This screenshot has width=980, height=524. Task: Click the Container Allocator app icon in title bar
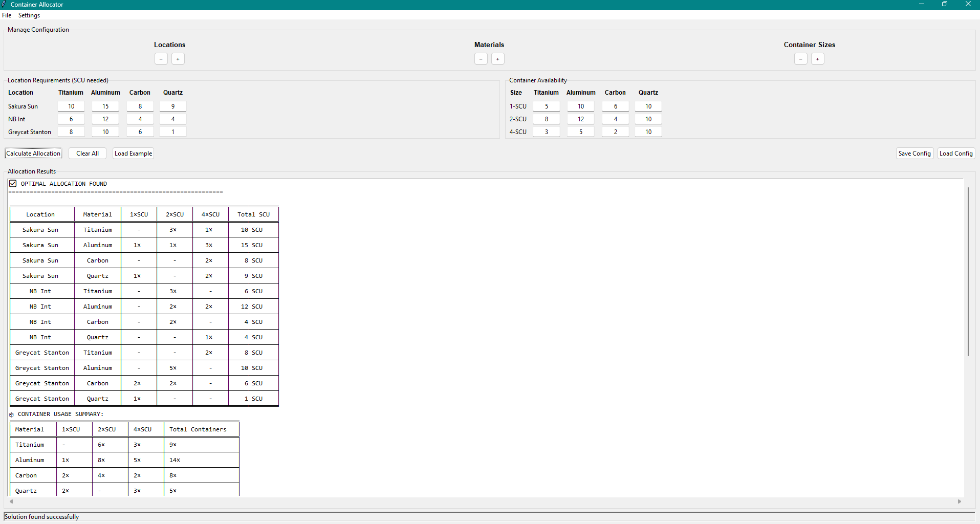pyautogui.click(x=4, y=4)
